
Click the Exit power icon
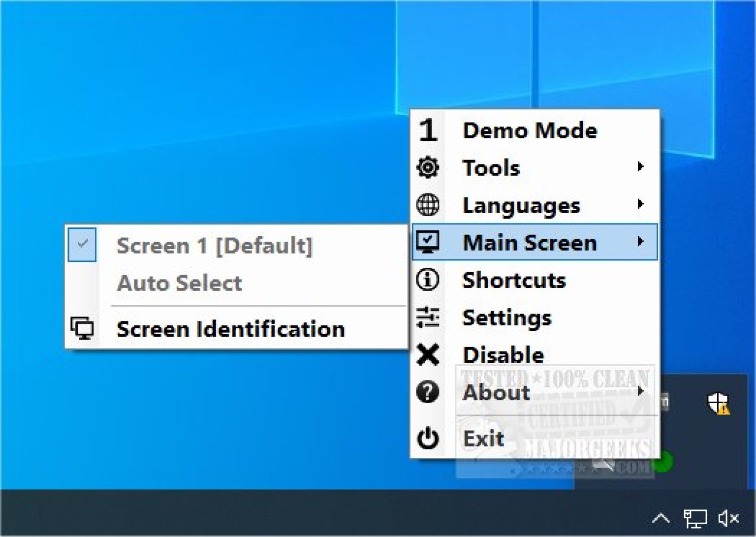[x=428, y=438]
